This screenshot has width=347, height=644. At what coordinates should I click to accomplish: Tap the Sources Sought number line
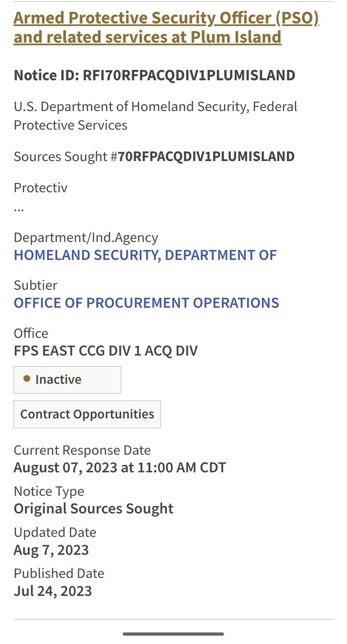click(154, 157)
